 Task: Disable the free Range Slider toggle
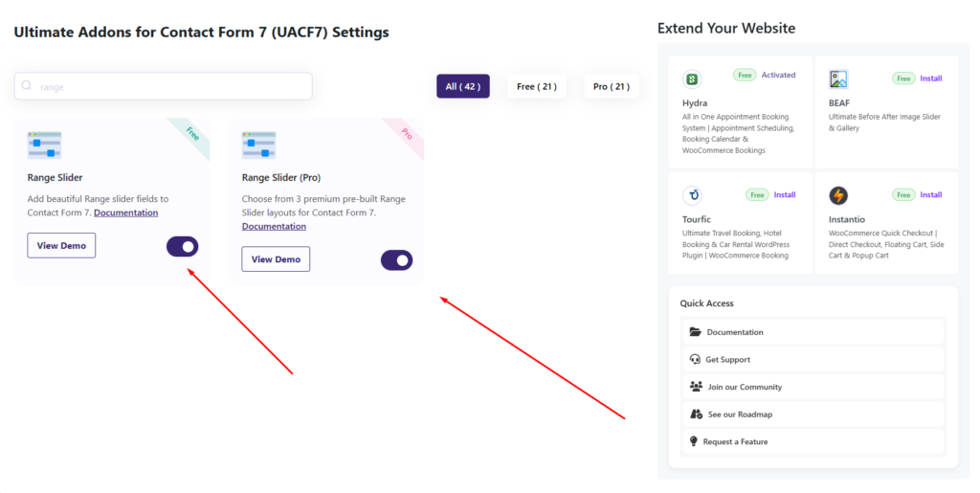coord(183,247)
